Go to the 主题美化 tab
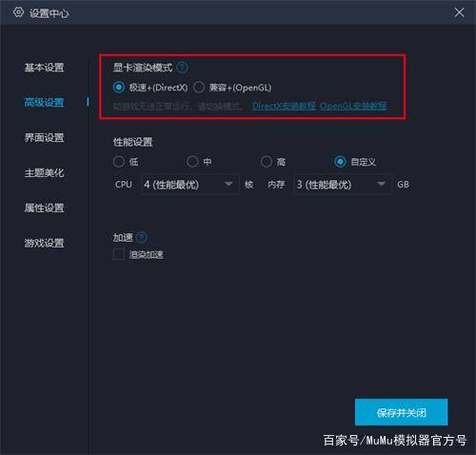 [44, 173]
